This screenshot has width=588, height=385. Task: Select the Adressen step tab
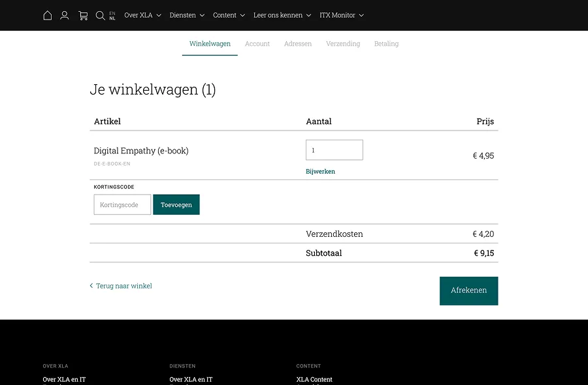tap(298, 44)
